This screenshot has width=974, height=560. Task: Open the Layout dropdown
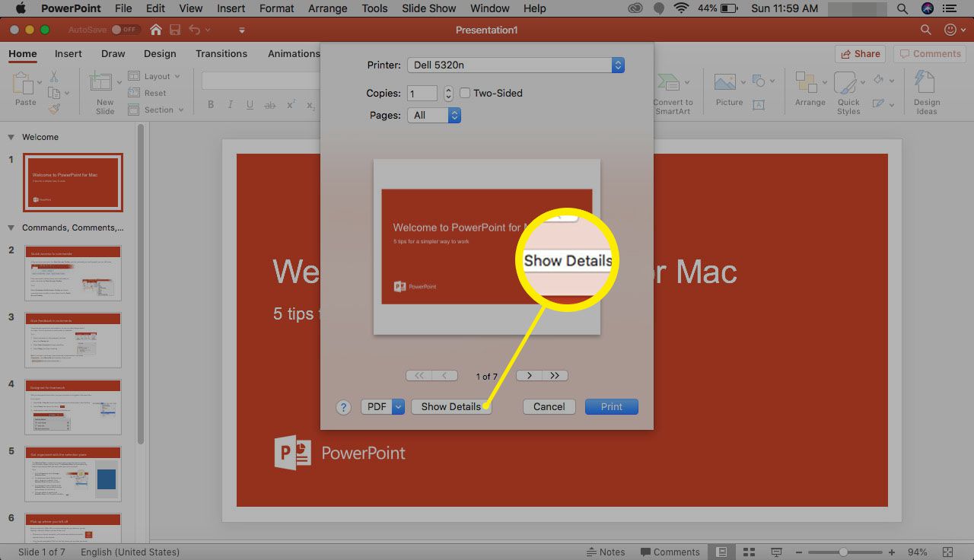pyautogui.click(x=154, y=76)
